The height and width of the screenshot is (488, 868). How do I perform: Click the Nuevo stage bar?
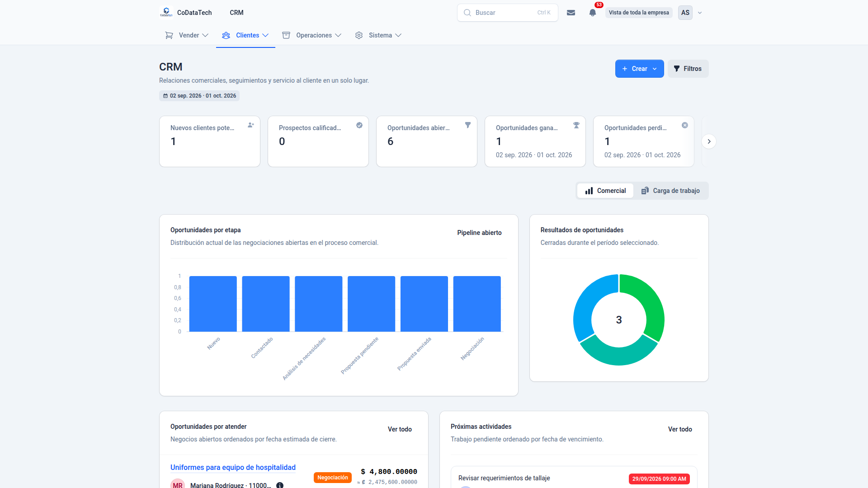tap(213, 304)
